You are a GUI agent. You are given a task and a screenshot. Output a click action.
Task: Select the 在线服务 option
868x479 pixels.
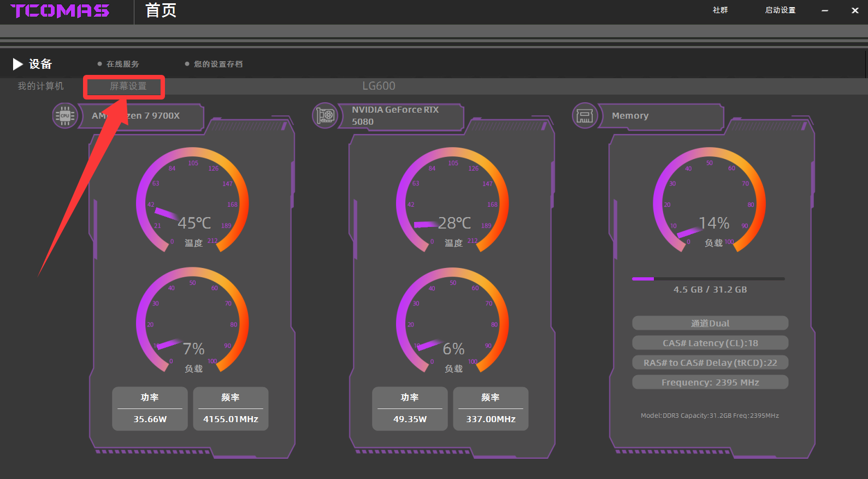[122, 64]
